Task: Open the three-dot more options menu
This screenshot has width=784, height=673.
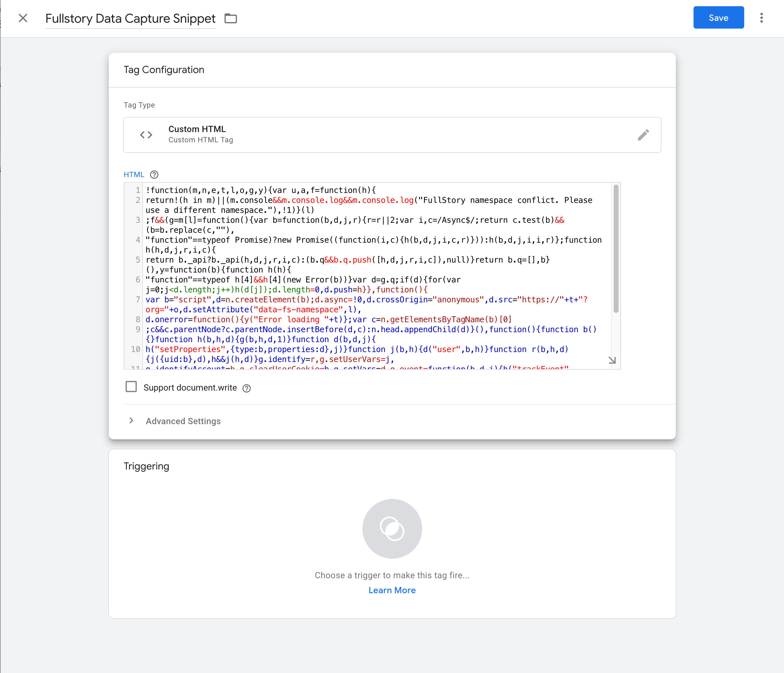Action: click(x=762, y=18)
